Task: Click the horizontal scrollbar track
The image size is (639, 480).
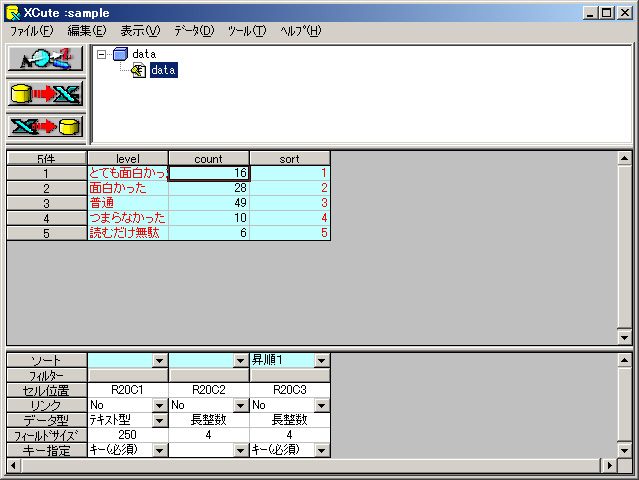Action: pos(311,465)
